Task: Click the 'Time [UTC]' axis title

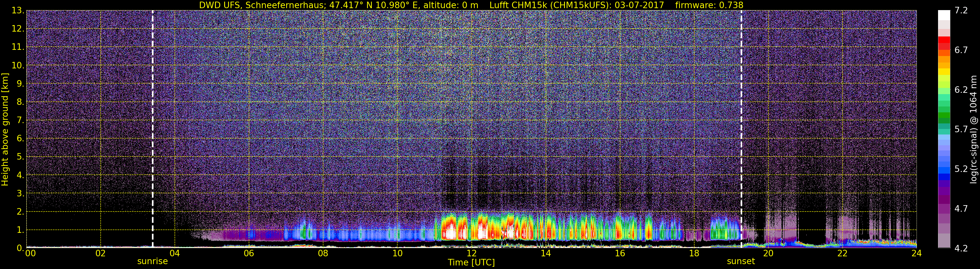Action: (x=471, y=262)
